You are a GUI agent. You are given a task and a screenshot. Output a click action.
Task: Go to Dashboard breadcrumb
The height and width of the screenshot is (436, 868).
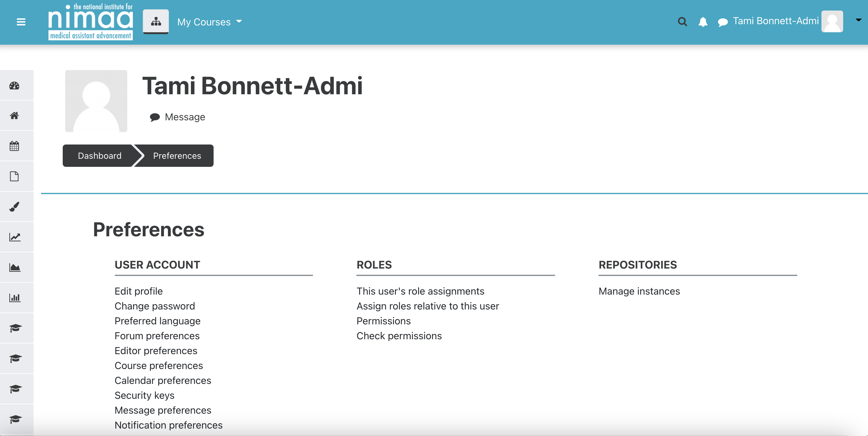pos(99,156)
